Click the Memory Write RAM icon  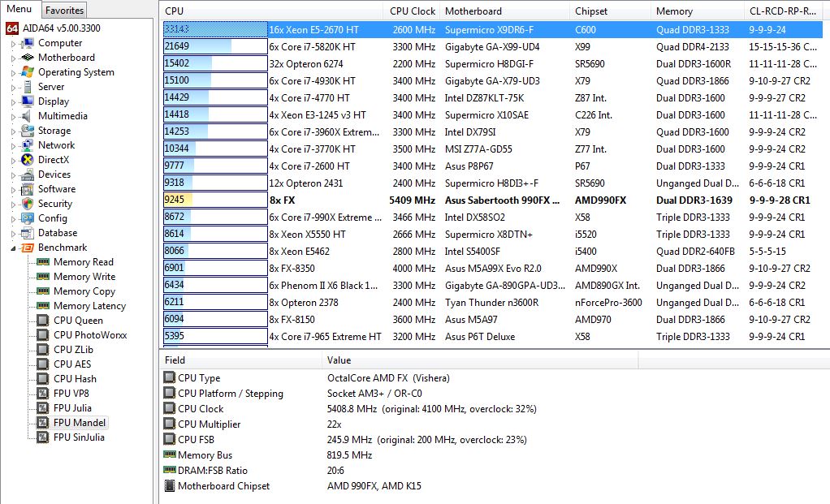43,277
